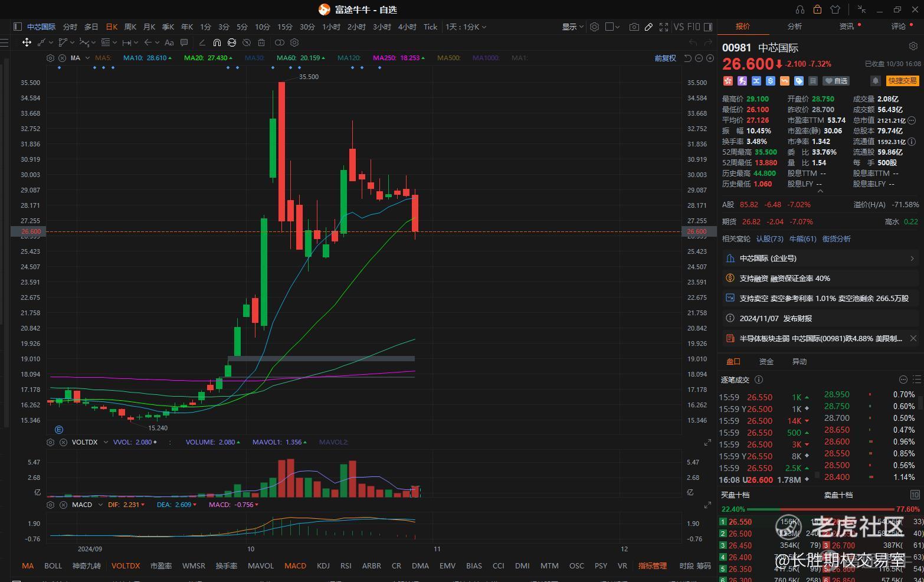Click the 前复权 adjustment link

(x=666, y=58)
